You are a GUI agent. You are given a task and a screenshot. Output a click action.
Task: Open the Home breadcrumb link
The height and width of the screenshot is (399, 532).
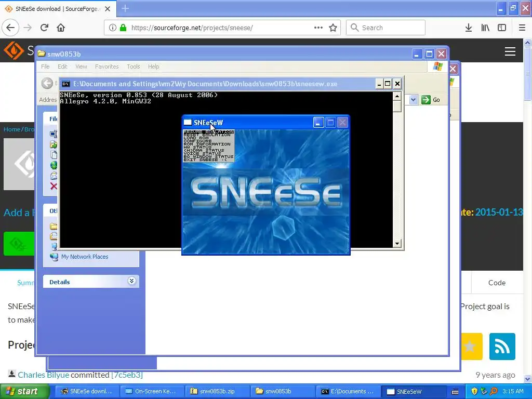tap(12, 129)
